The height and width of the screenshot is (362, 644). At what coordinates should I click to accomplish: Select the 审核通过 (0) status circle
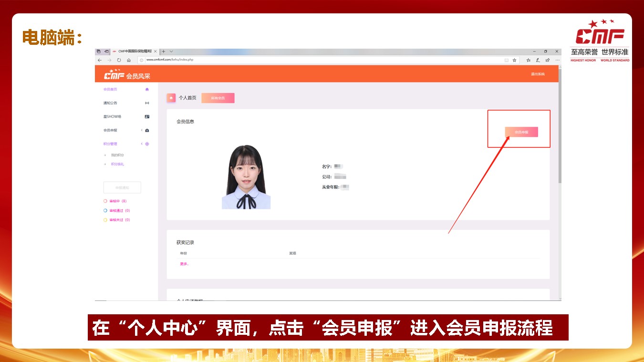(105, 210)
